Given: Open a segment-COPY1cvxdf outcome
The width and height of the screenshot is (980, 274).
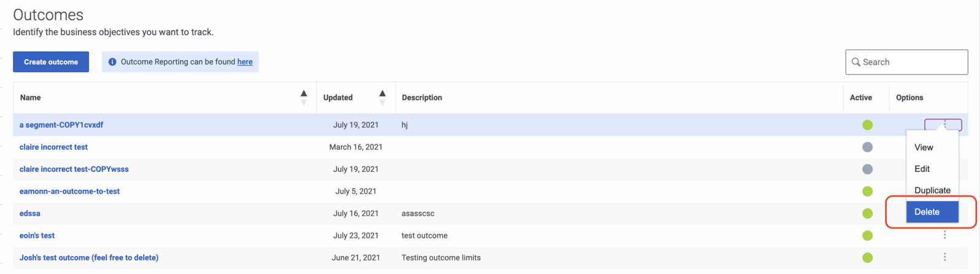Looking at the screenshot, I should click(x=61, y=125).
